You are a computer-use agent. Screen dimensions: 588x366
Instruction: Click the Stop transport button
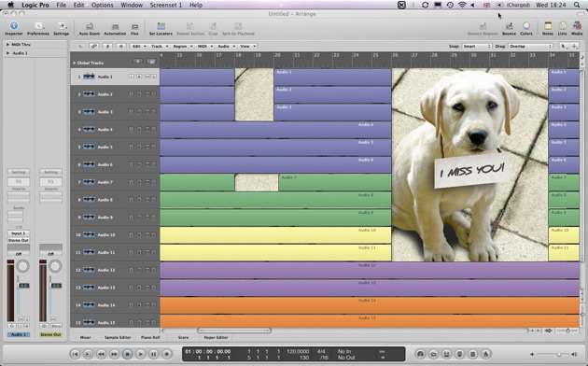pyautogui.click(x=128, y=354)
